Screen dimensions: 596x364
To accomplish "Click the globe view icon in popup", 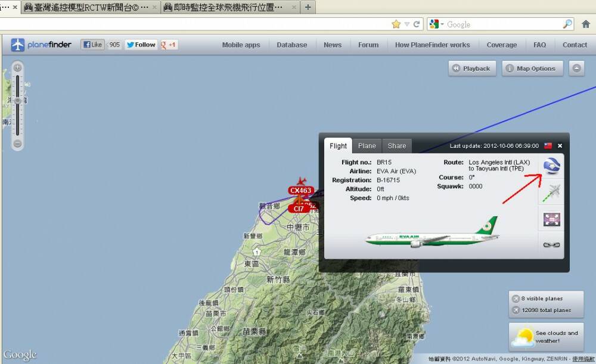I will (551, 166).
